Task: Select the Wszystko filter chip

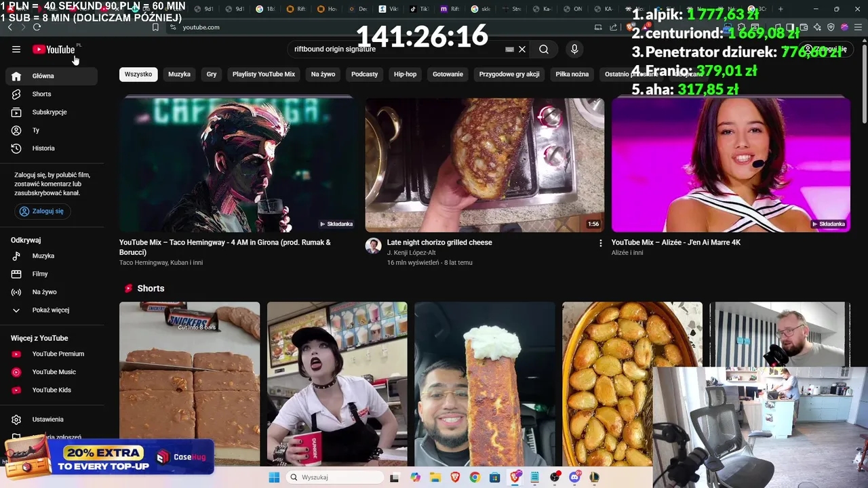Action: (x=138, y=74)
